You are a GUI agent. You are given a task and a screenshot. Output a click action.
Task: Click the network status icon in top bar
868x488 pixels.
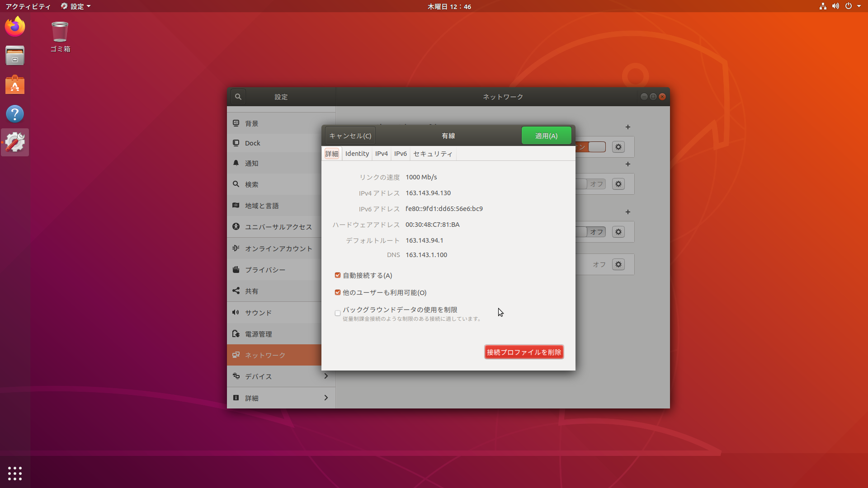pyautogui.click(x=823, y=6)
